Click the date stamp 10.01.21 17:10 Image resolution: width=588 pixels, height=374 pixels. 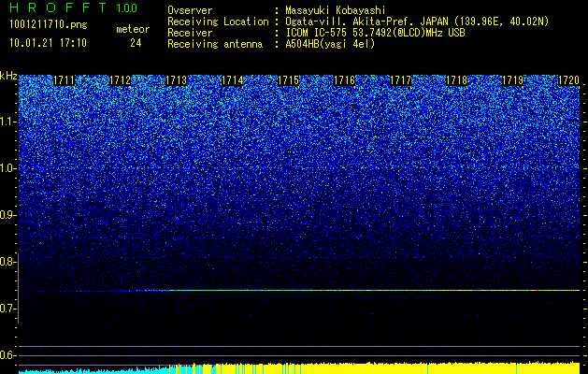(x=48, y=43)
